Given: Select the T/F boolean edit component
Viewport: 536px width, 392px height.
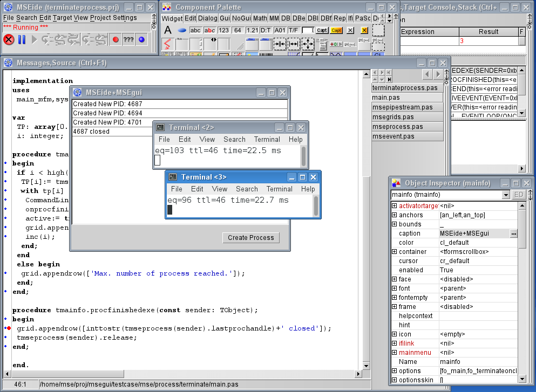Looking at the screenshot, I should 294,30.
